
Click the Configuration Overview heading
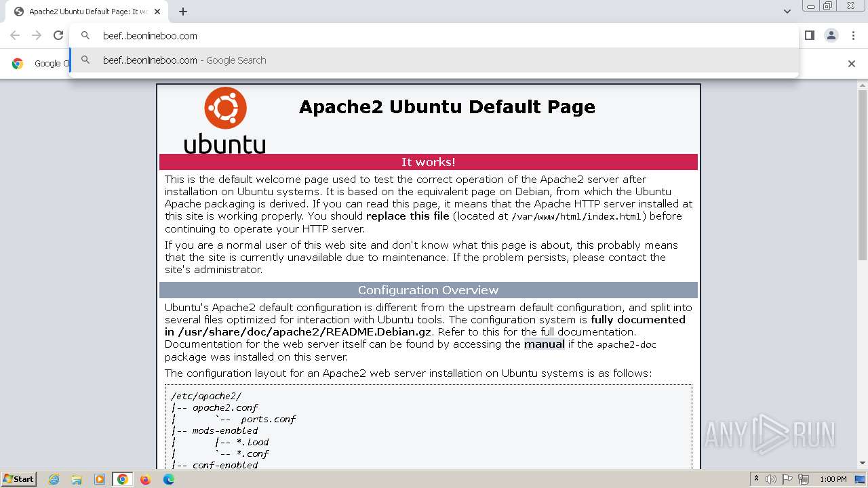click(429, 290)
